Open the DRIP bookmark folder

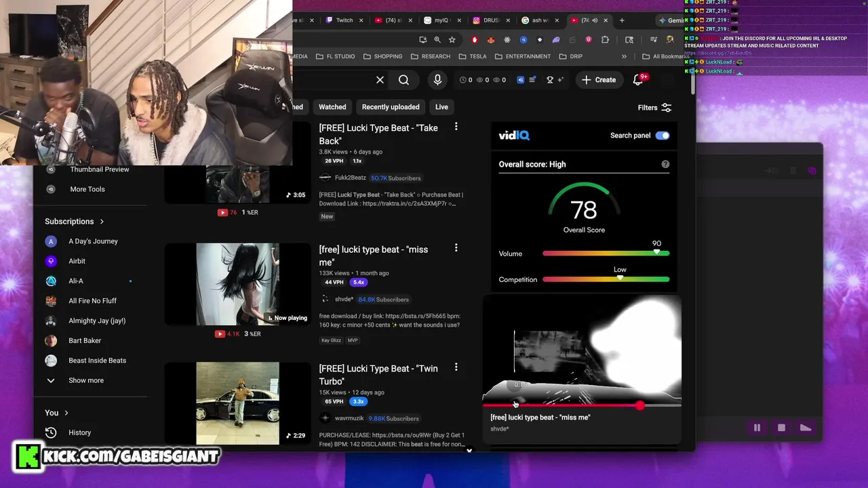tap(570, 56)
